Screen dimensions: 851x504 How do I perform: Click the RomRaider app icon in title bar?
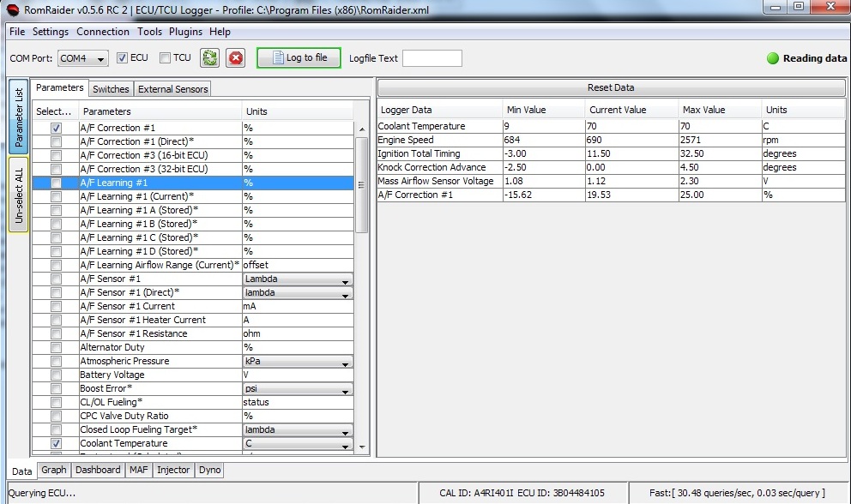pos(13,9)
